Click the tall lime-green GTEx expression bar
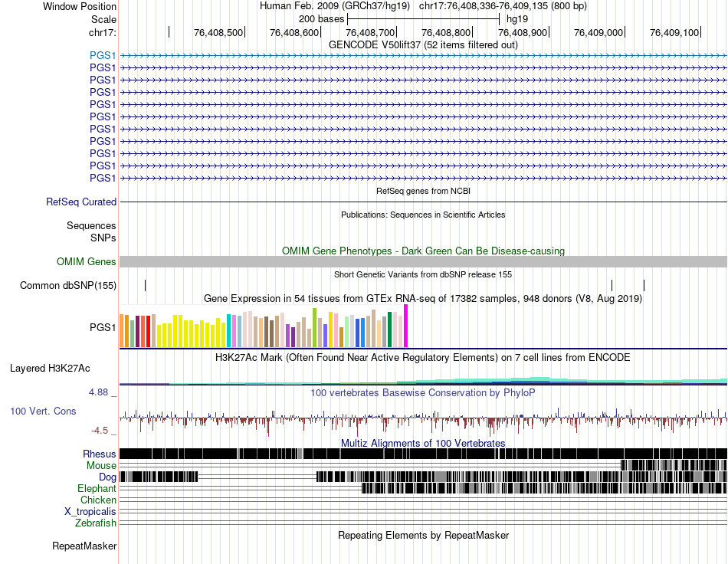The height and width of the screenshot is (564, 728). click(314, 328)
